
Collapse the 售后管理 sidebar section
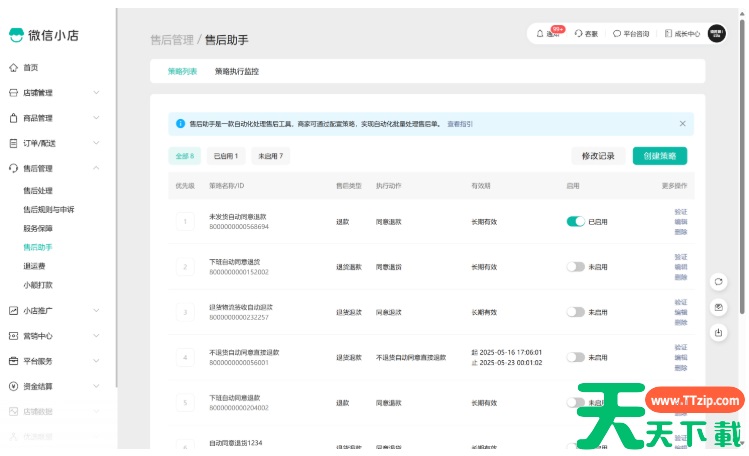pyautogui.click(x=96, y=169)
